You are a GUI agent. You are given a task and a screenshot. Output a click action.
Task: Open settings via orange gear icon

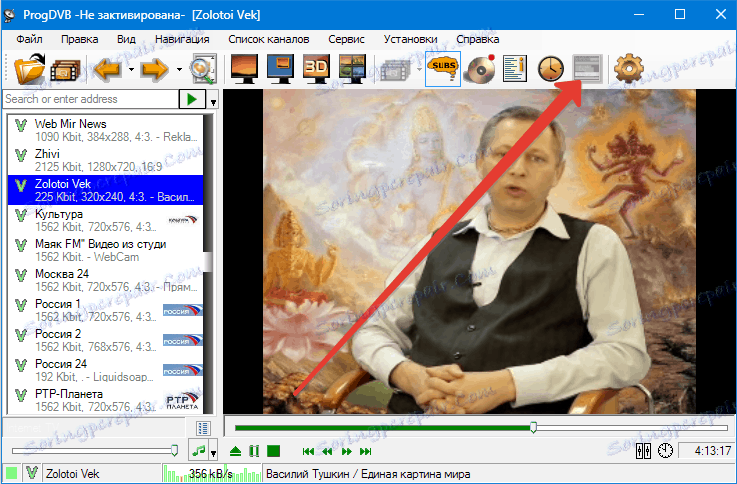tap(629, 69)
